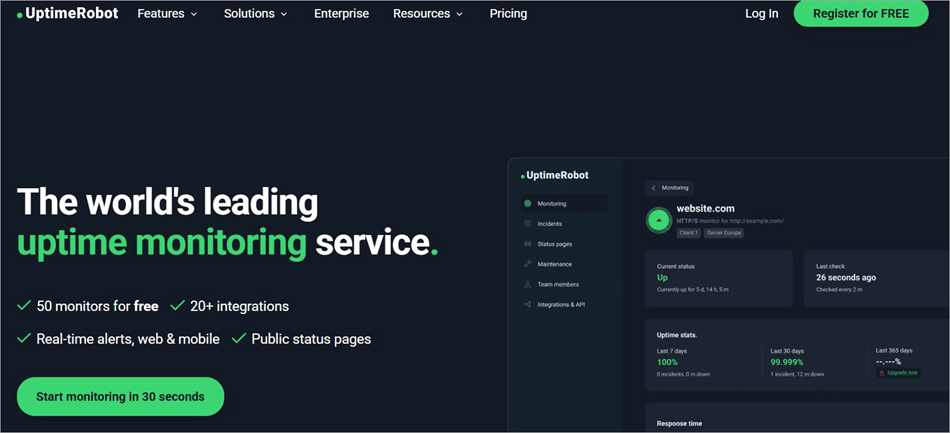Click the Status pages broadcast icon

pyautogui.click(x=527, y=244)
